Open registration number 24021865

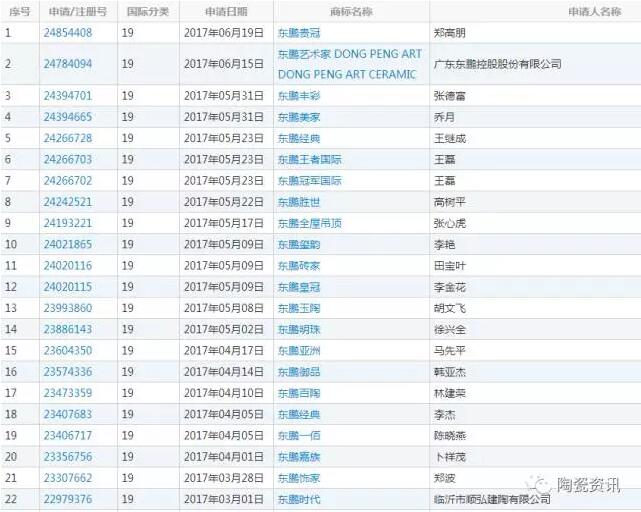point(68,245)
